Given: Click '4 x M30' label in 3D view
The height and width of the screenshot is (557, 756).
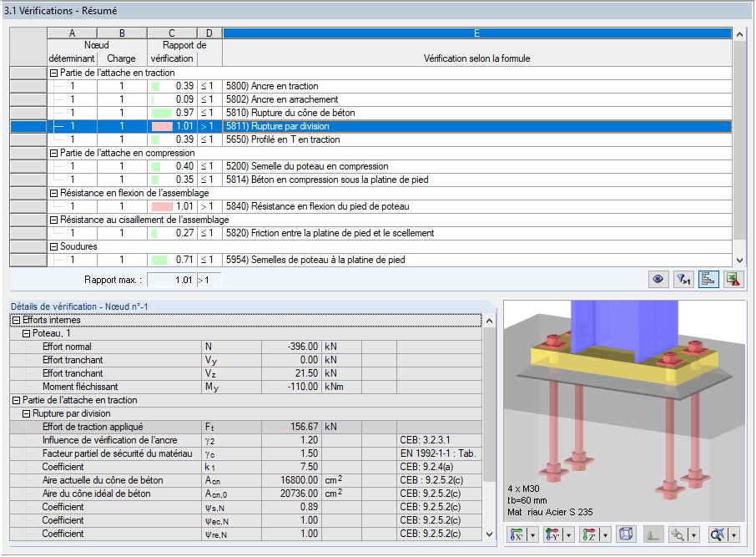Looking at the screenshot, I should tap(523, 489).
